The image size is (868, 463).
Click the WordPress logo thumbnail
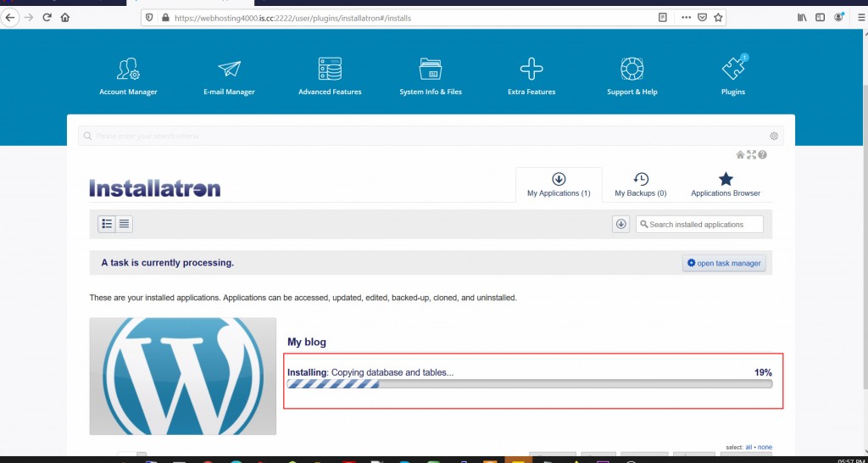183,376
